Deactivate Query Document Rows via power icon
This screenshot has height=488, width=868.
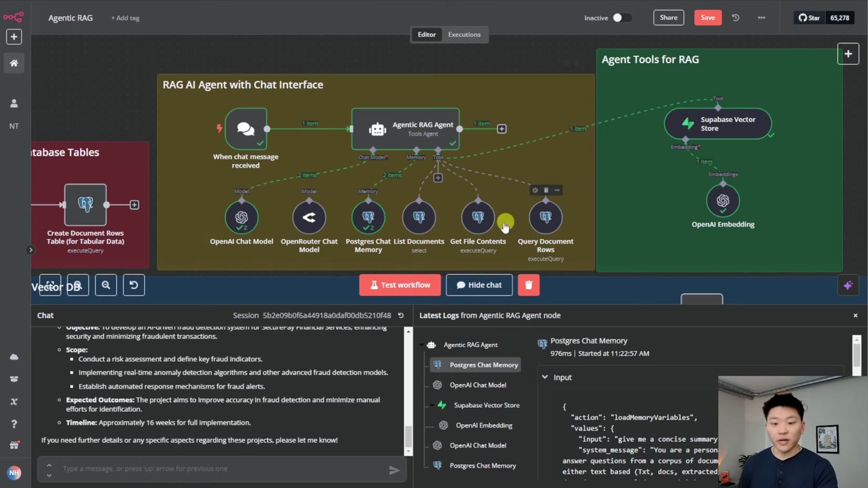[x=535, y=190]
